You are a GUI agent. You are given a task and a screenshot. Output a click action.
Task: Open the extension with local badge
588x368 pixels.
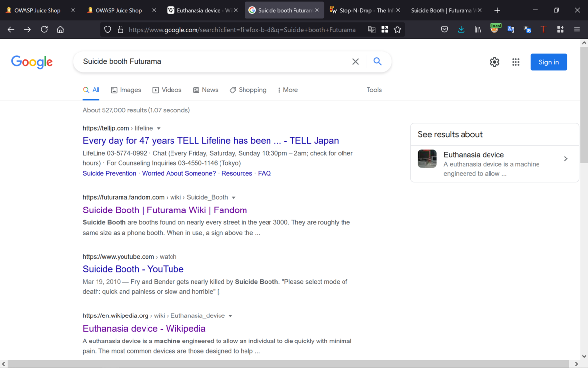[x=495, y=29]
